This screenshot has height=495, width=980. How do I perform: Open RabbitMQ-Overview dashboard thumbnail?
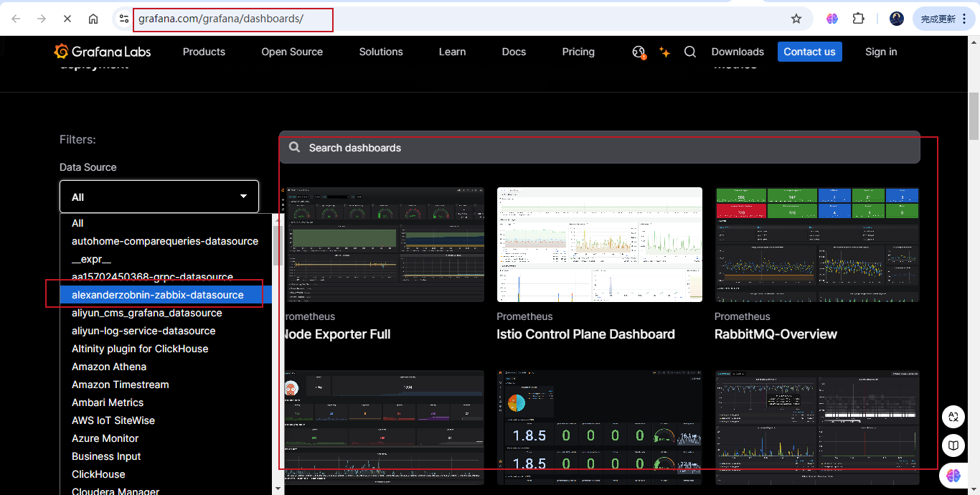pos(817,245)
